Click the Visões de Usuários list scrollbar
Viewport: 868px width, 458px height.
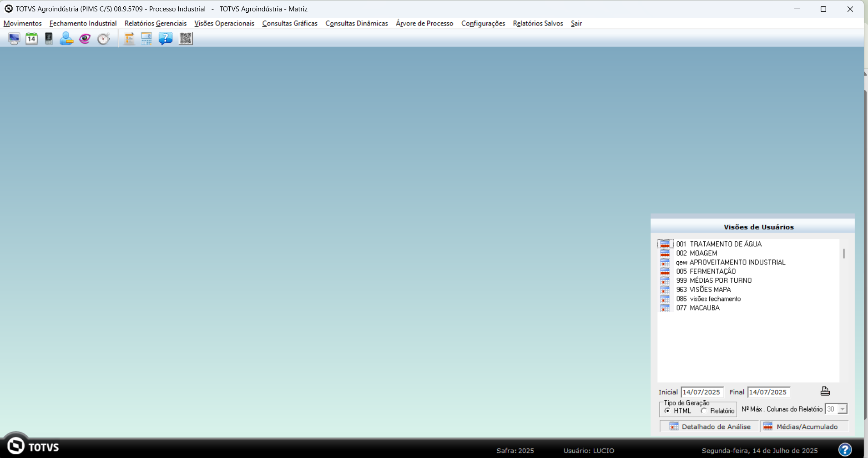click(x=844, y=254)
